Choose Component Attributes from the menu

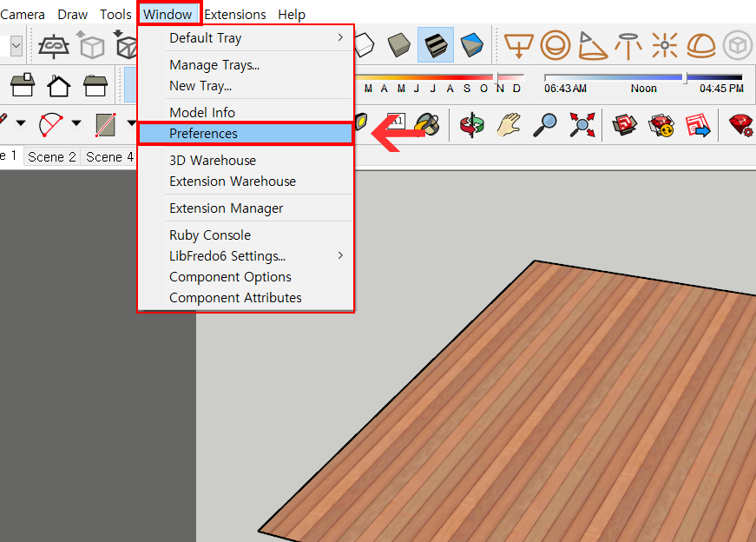point(246,298)
